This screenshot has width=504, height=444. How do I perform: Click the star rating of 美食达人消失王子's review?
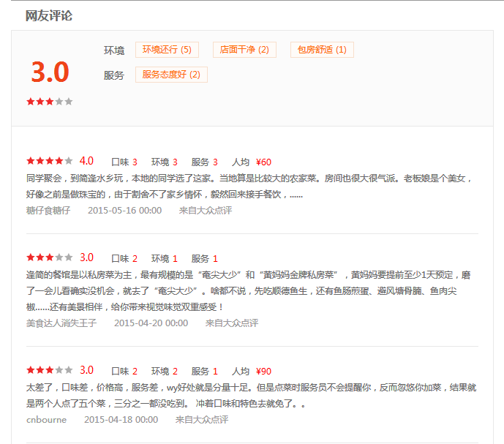click(49, 257)
